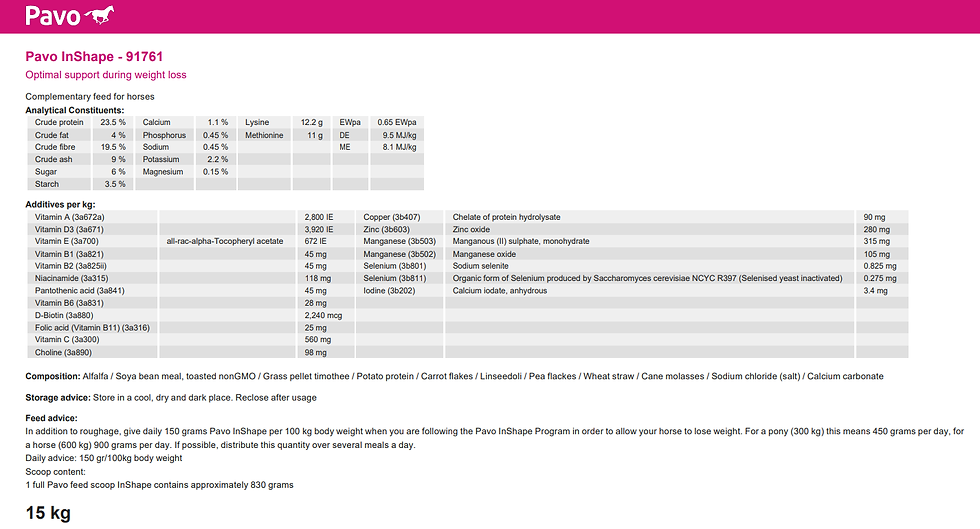Click the 'Additives per kg:' heading

point(60,204)
